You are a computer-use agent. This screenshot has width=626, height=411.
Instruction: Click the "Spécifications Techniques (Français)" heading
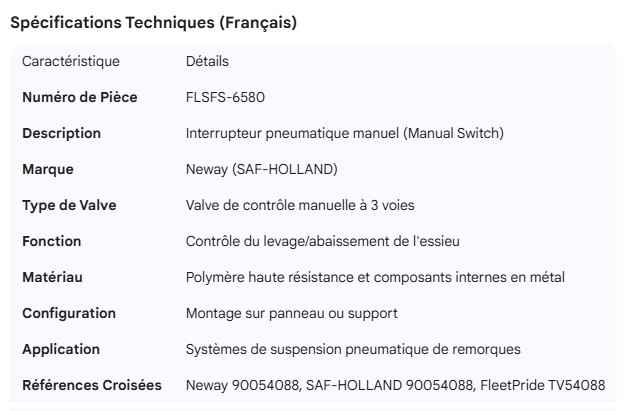(153, 23)
